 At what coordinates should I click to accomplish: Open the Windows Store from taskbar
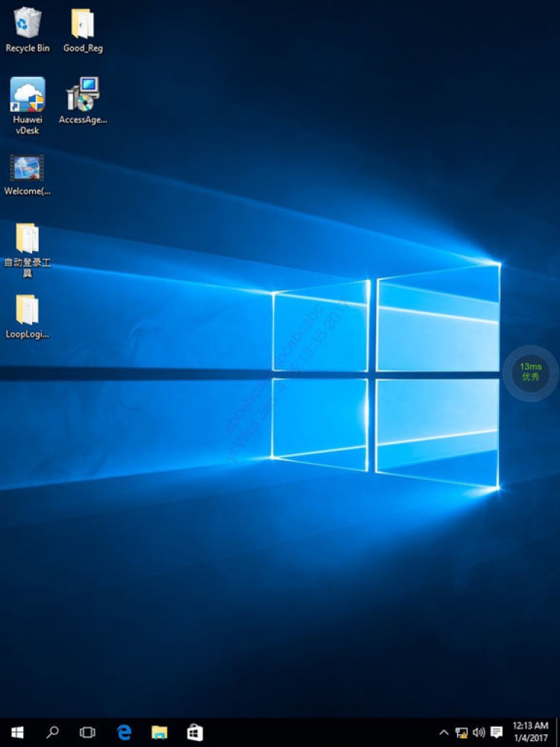(195, 732)
